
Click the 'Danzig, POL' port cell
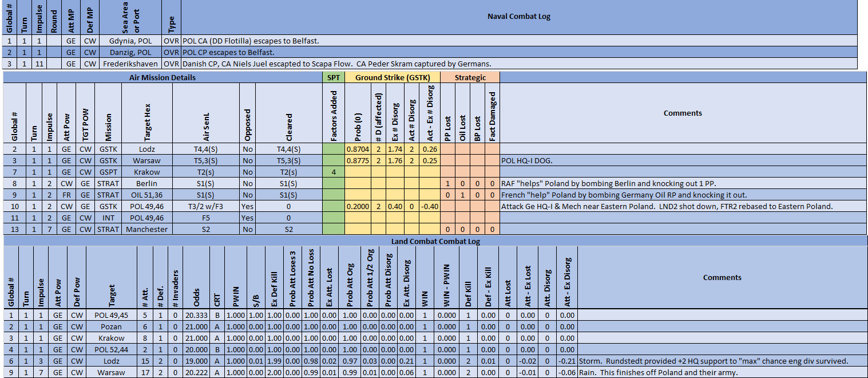click(129, 52)
